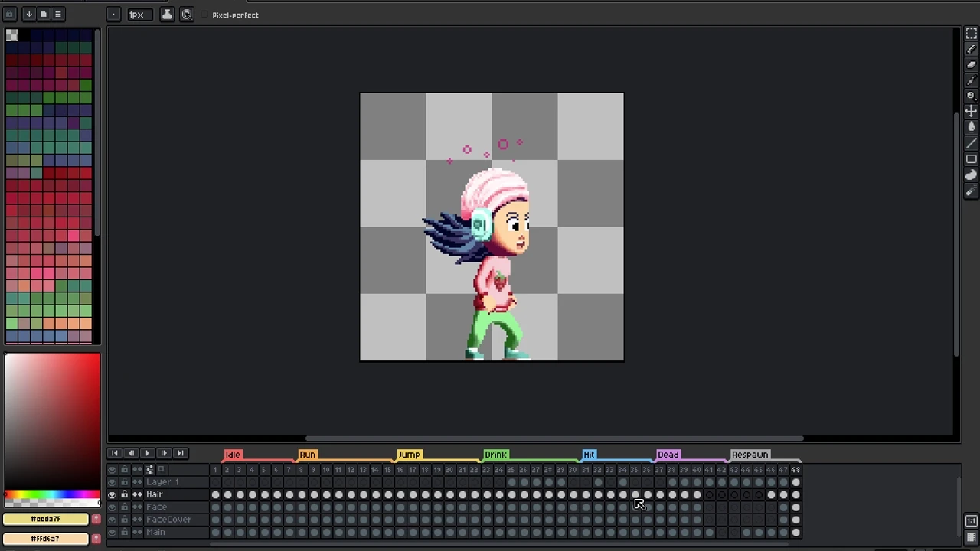Select the Idle animation tag
Image resolution: width=980 pixels, height=551 pixels.
click(233, 455)
